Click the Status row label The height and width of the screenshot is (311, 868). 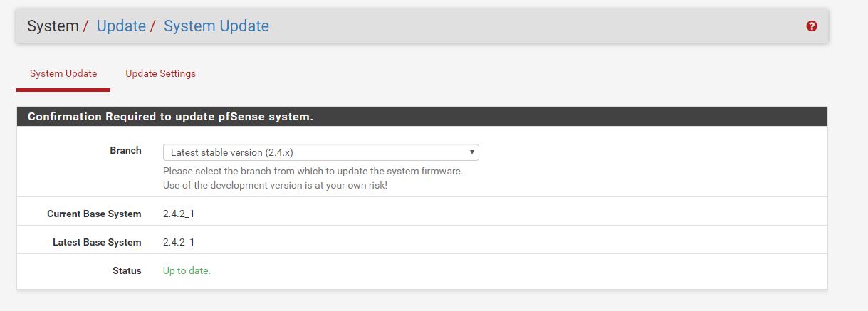[127, 270]
